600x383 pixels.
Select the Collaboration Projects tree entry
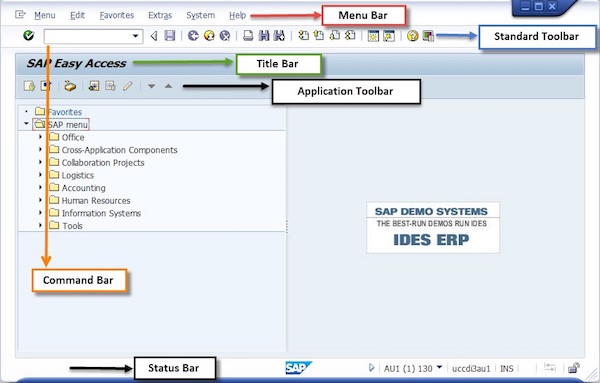(x=97, y=162)
